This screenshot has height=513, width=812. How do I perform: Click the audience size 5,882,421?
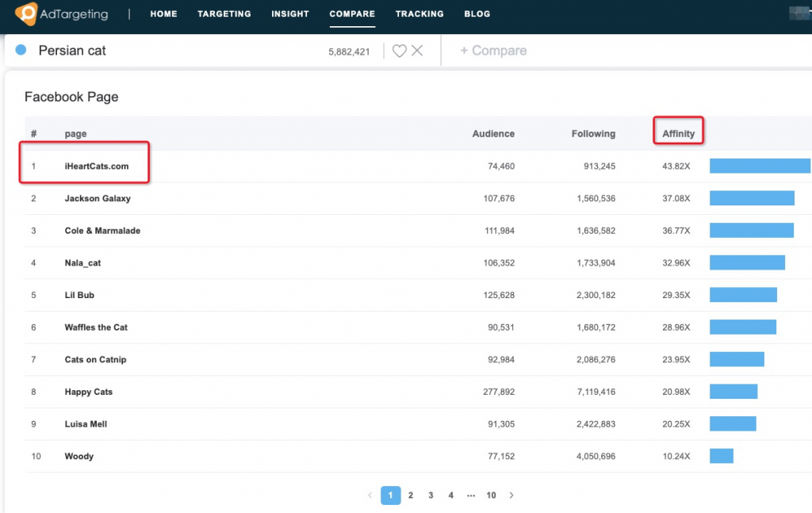click(x=349, y=52)
